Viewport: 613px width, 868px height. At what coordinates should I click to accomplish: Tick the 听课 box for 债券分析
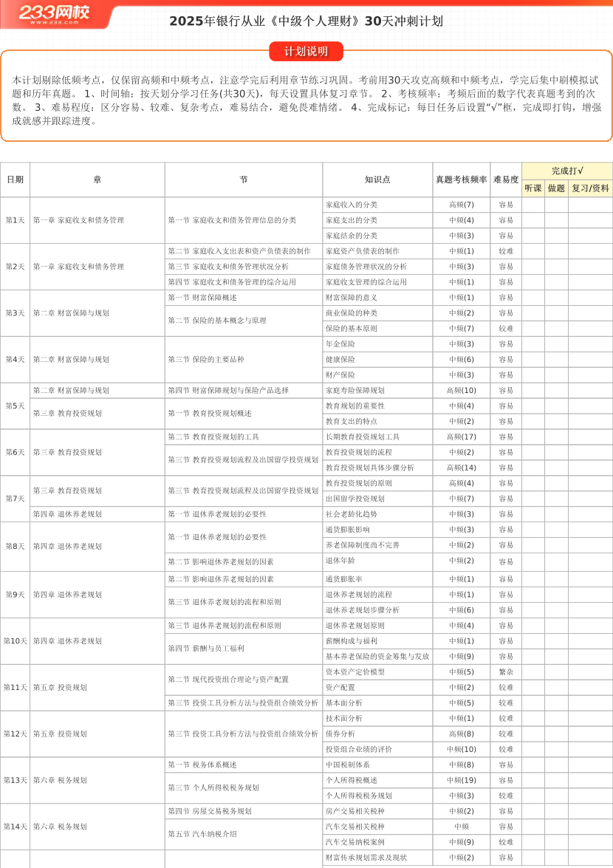tap(532, 734)
